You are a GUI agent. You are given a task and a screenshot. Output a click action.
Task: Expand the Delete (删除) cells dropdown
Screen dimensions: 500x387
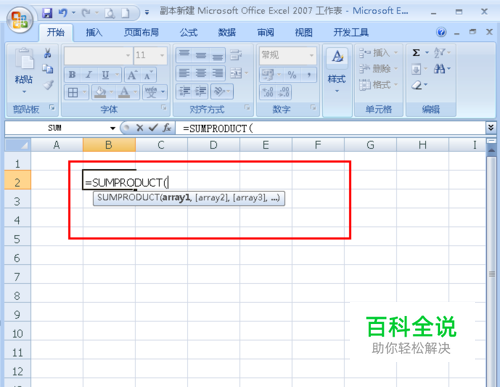point(396,69)
